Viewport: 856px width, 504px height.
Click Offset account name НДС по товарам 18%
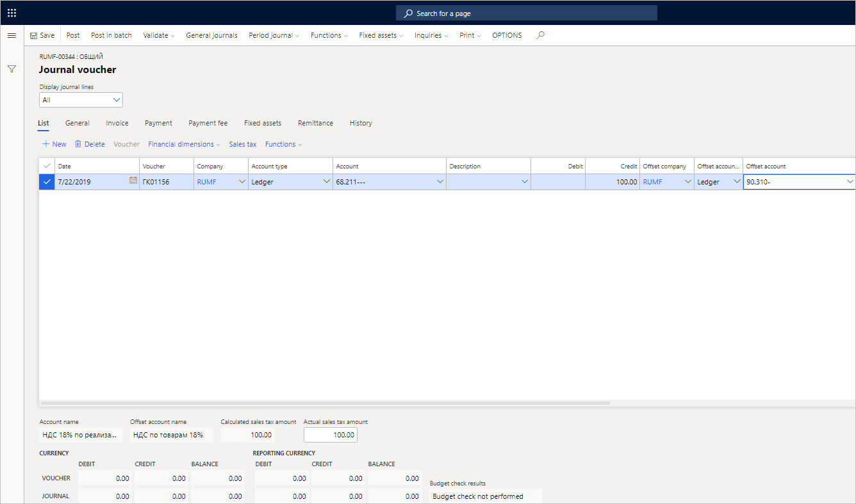(171, 435)
